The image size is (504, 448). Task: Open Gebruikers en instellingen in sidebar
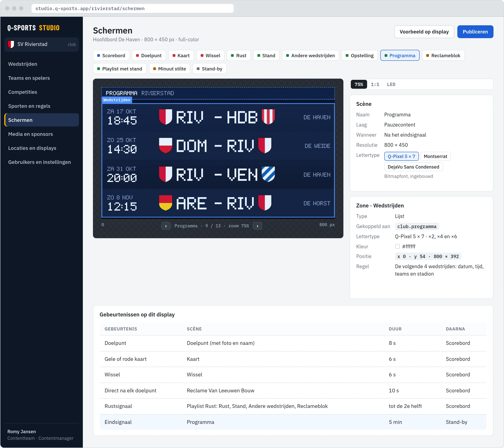[41, 162]
